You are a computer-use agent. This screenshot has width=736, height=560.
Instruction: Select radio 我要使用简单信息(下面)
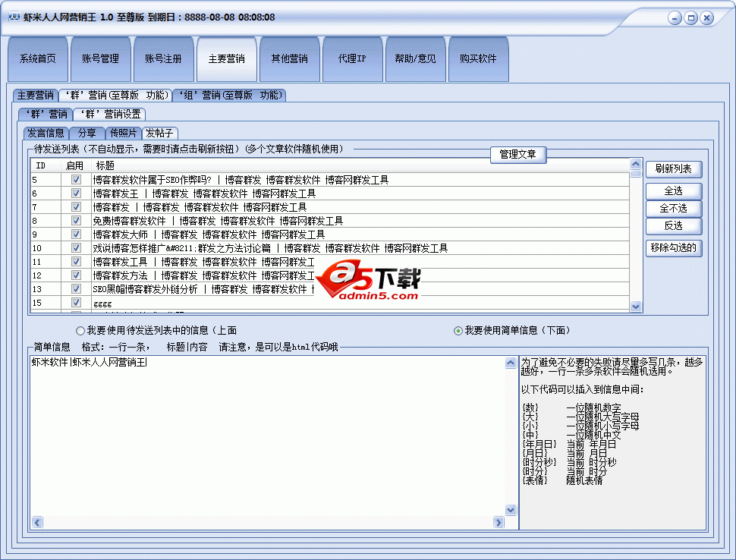tap(458, 331)
